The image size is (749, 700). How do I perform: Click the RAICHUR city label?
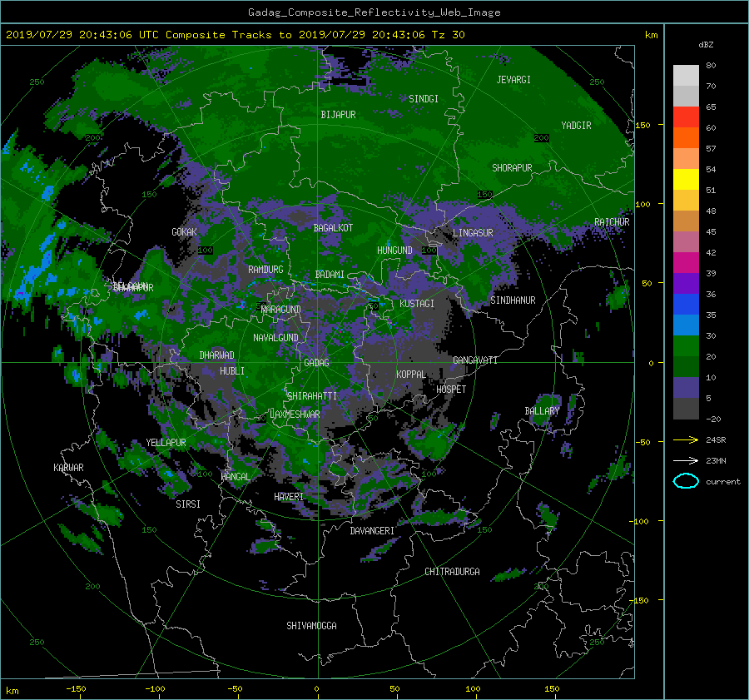[612, 222]
